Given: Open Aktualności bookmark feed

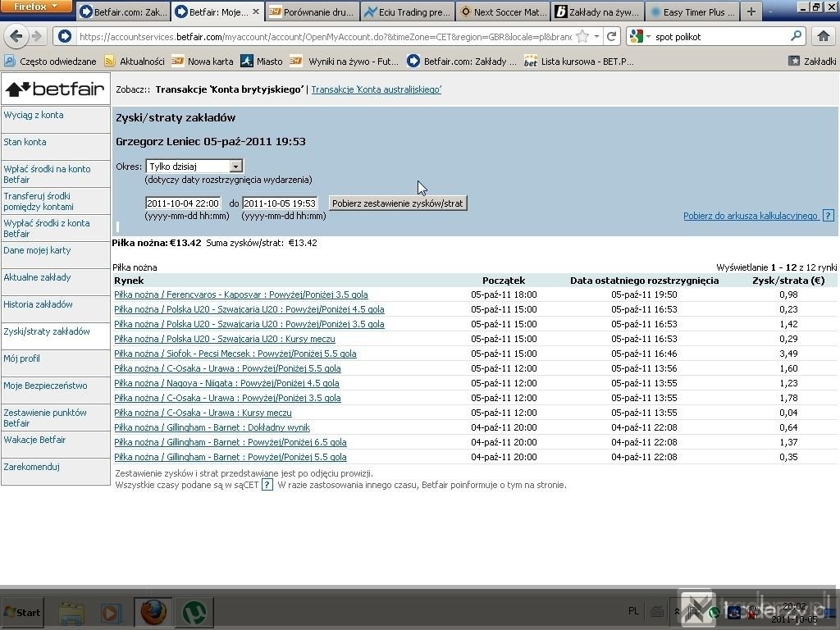Looking at the screenshot, I should tap(135, 61).
